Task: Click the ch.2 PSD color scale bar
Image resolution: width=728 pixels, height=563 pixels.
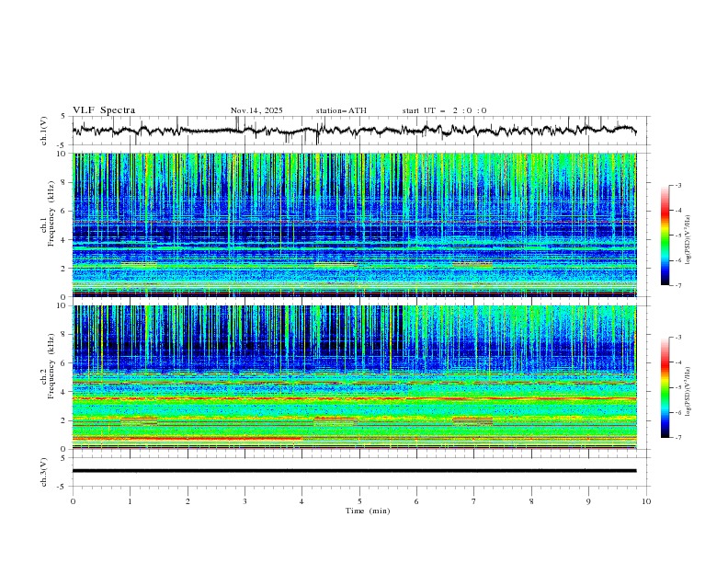Action: click(x=665, y=387)
